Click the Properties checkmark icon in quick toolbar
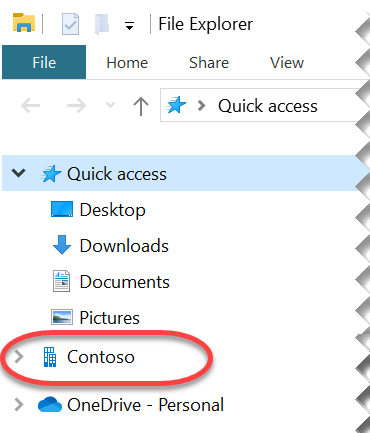 tap(70, 24)
